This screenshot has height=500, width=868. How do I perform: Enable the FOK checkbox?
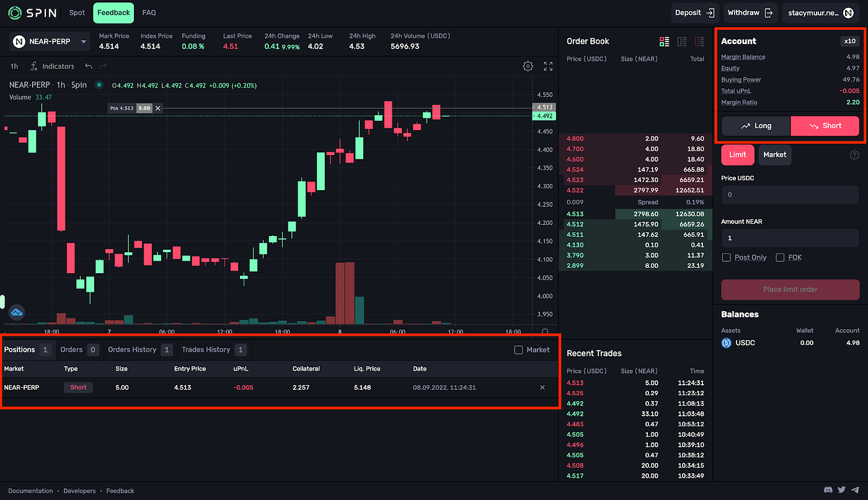pyautogui.click(x=780, y=257)
